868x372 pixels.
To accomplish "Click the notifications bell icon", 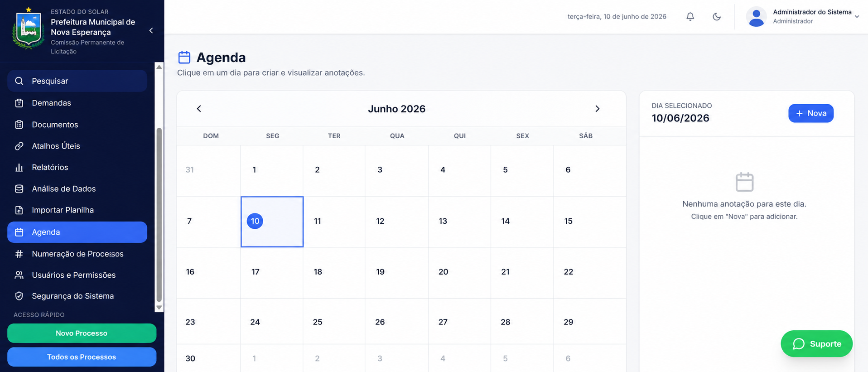I will pos(690,17).
